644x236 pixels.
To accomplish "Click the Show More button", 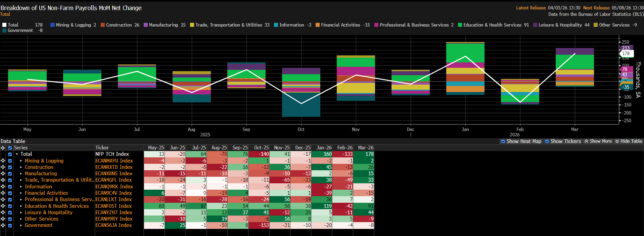I will (x=598, y=141).
